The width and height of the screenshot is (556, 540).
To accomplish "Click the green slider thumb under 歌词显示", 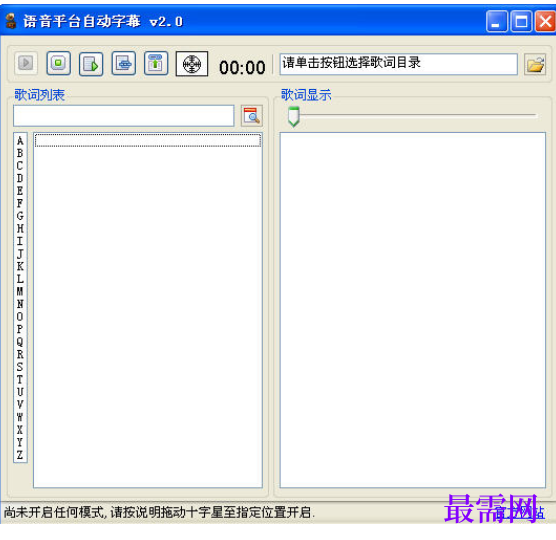I will click(294, 116).
